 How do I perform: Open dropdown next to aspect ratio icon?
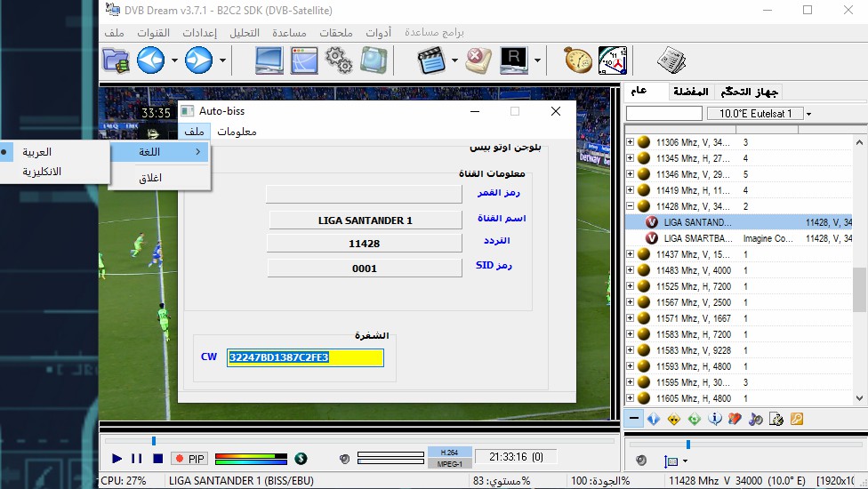(686, 461)
